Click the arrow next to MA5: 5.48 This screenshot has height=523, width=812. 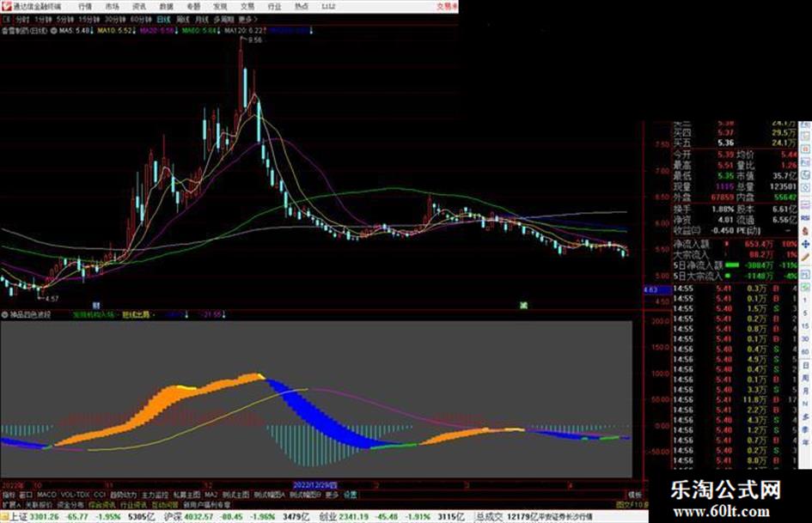click(x=92, y=31)
